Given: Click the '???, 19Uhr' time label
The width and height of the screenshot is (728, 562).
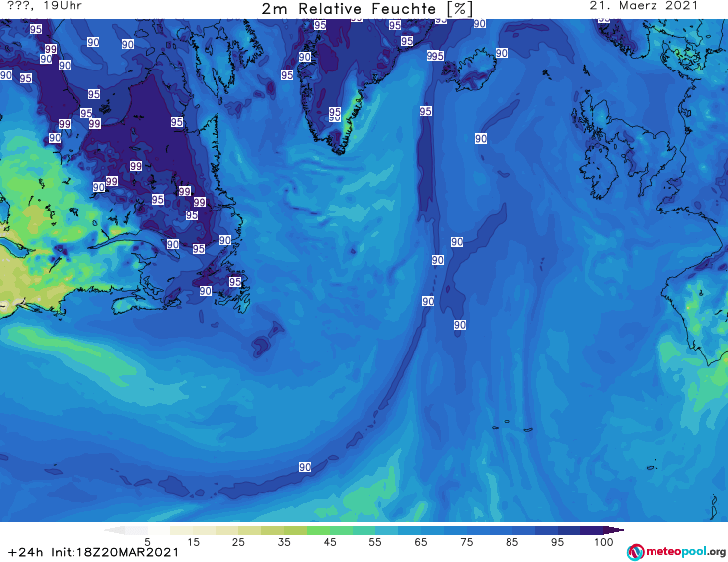Looking at the screenshot, I should tap(45, 6).
